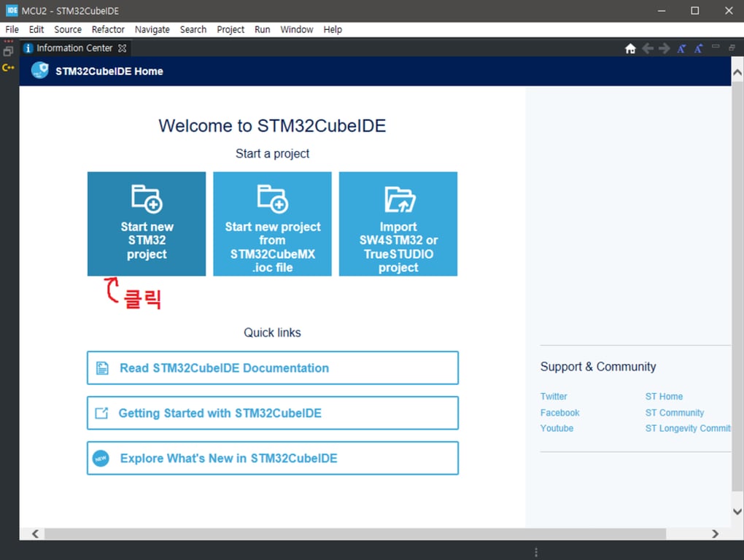This screenshot has width=744, height=560.
Task: Open the Twitter community link
Action: click(x=554, y=397)
